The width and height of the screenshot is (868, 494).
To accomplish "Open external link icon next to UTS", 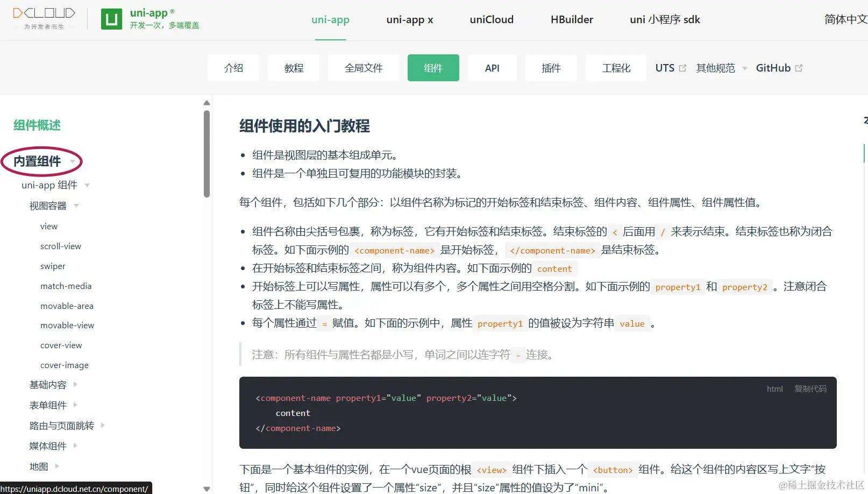I will click(x=682, y=68).
